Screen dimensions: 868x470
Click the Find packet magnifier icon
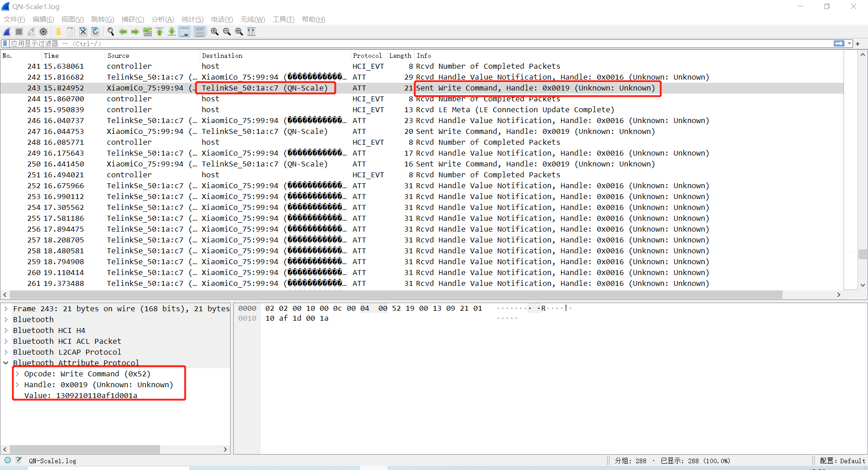110,32
